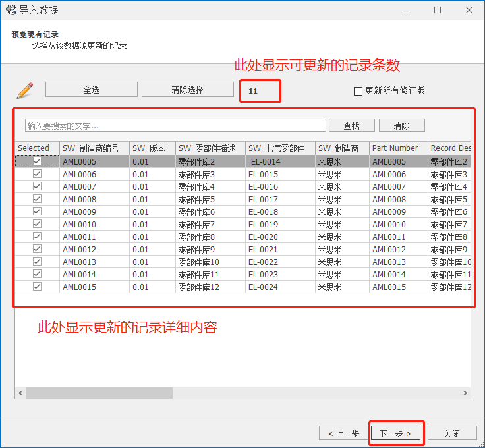The height and width of the screenshot is (448, 485).
Task: Go to next step with 下一步 button
Action: [x=395, y=434]
